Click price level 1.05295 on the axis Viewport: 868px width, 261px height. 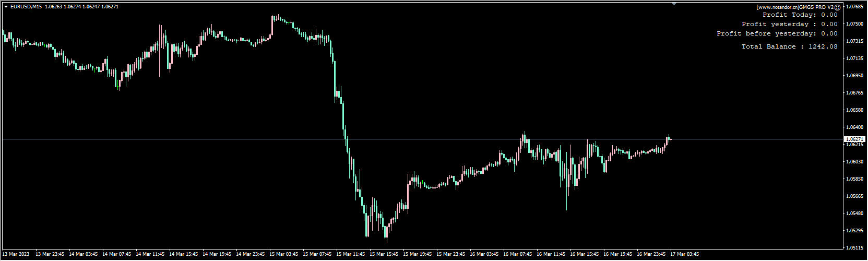[x=854, y=231]
